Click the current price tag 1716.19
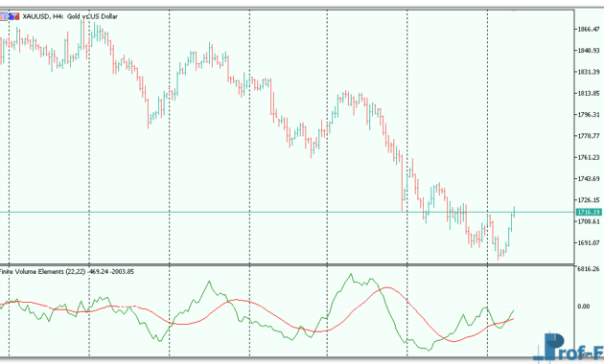 [589, 212]
